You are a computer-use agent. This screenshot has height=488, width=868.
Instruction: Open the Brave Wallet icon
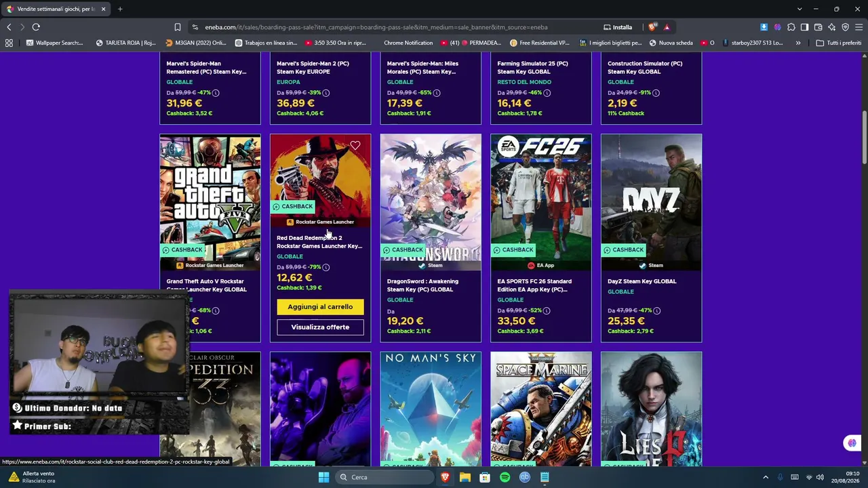[818, 27]
